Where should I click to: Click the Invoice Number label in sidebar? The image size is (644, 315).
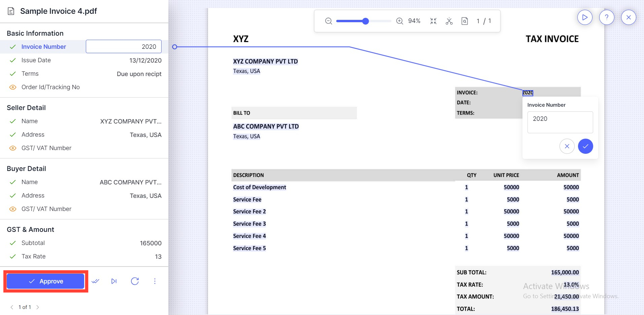(x=44, y=47)
